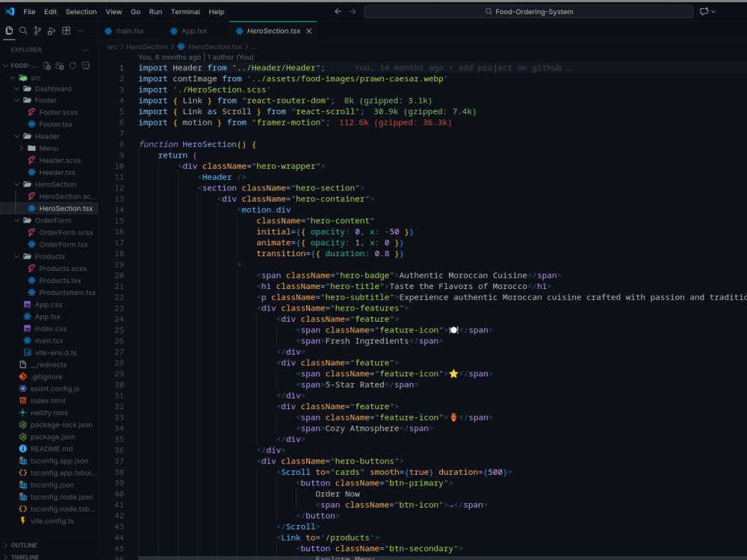Click New Folder icon in explorer header
Image resolution: width=747 pixels, height=560 pixels.
[60, 66]
